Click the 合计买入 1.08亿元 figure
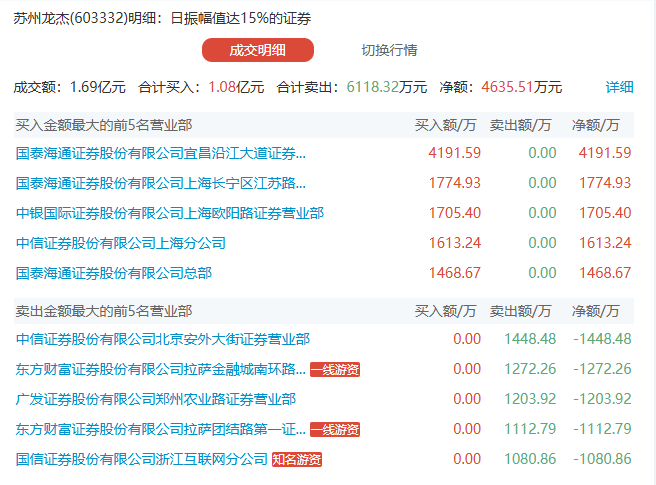The image size is (656, 485). tap(236, 87)
